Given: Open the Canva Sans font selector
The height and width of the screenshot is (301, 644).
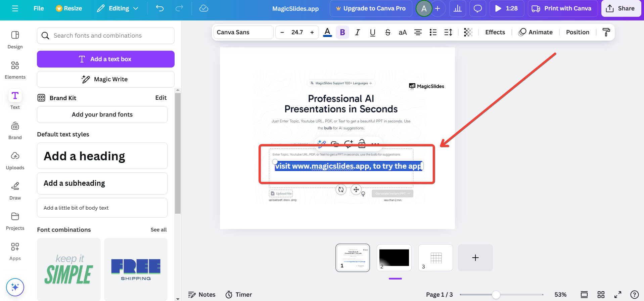Looking at the screenshot, I should [x=243, y=32].
